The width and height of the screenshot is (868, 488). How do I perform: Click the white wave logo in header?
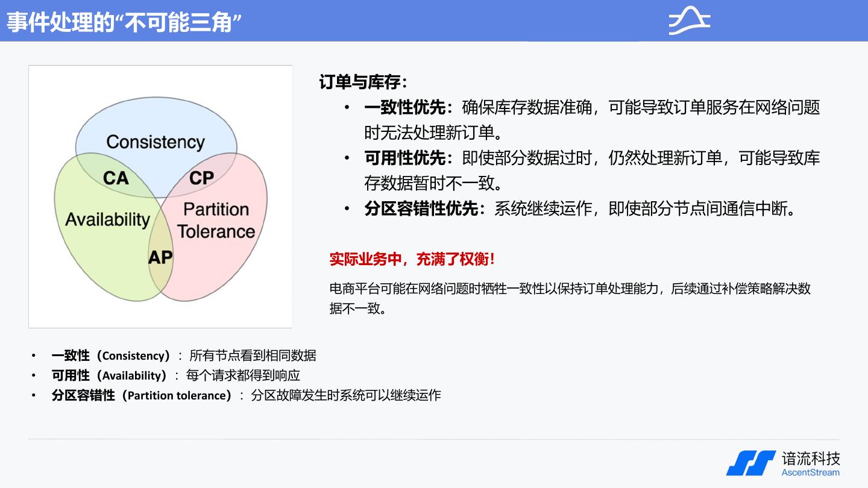pyautogui.click(x=689, y=21)
